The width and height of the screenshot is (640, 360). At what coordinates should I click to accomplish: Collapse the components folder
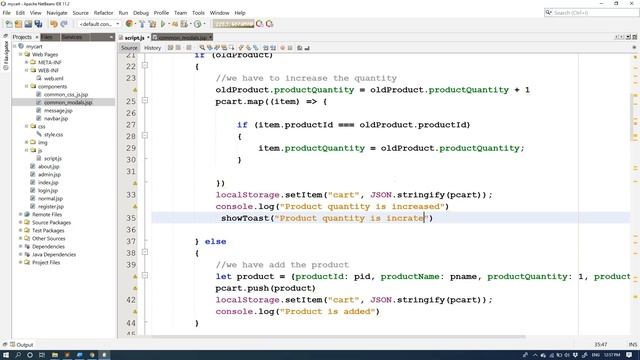pyautogui.click(x=27, y=86)
